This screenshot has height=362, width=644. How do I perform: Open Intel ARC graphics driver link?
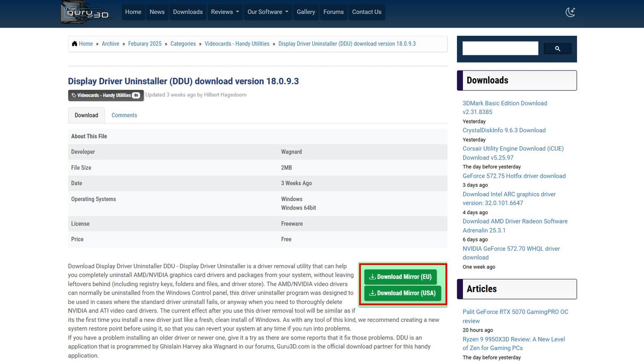(509, 198)
